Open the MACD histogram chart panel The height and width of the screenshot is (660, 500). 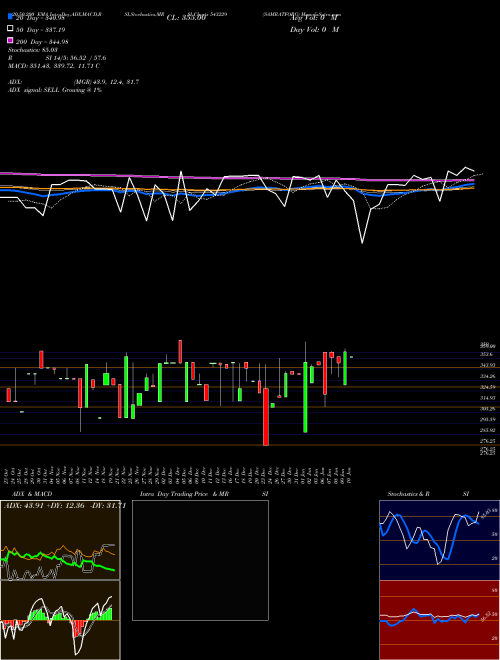pos(60,620)
